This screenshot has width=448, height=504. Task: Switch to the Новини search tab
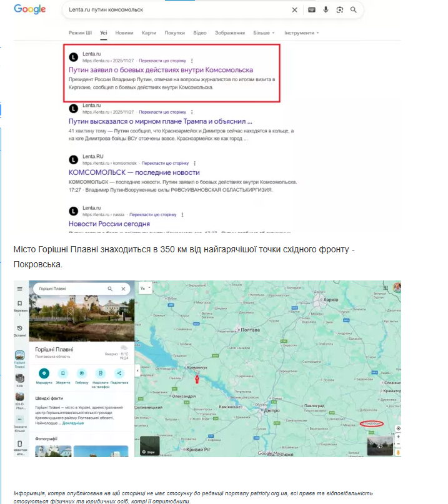click(x=124, y=32)
